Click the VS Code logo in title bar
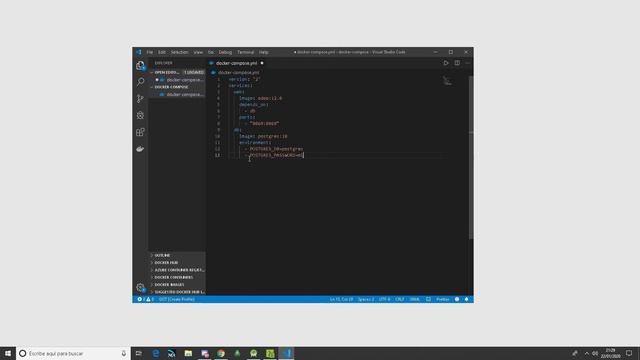Viewport: 640px width, 360px height. [139, 52]
